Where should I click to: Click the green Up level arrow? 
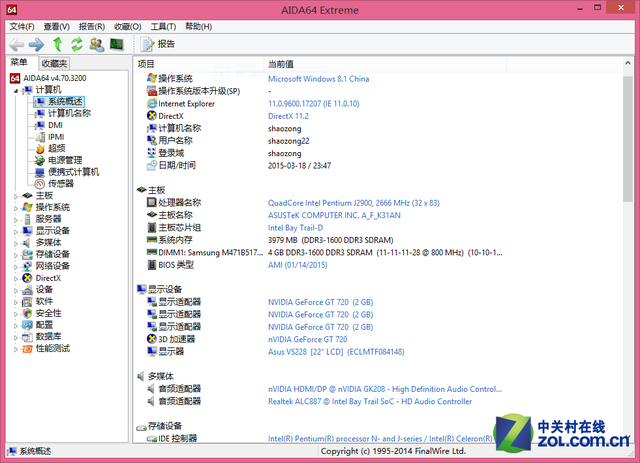click(x=58, y=44)
